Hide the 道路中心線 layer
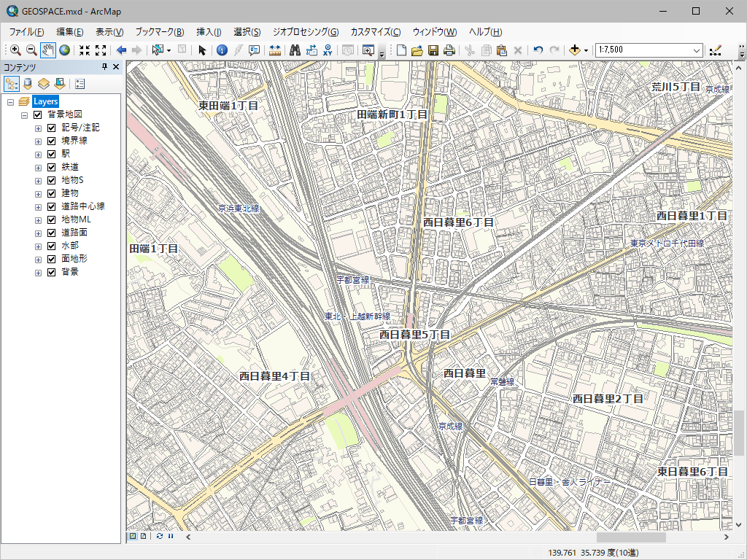 pos(52,206)
